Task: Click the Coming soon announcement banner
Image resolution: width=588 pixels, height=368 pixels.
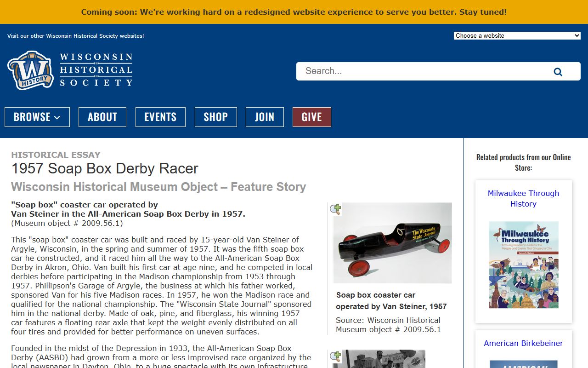Action: click(x=294, y=12)
